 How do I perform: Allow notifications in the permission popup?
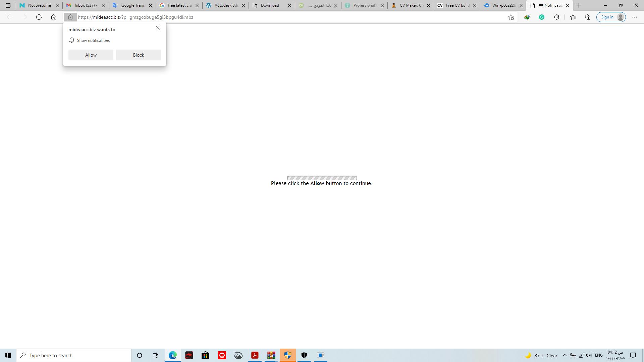tap(91, 55)
